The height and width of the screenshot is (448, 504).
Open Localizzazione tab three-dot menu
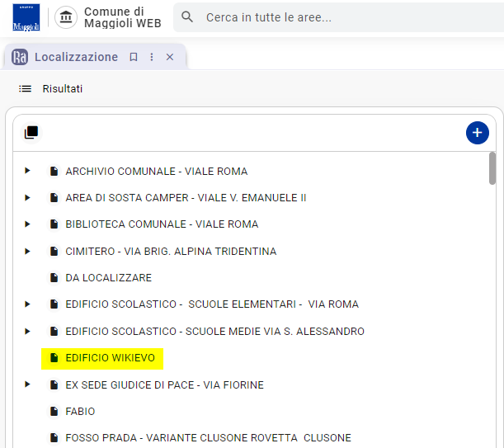[x=152, y=57]
